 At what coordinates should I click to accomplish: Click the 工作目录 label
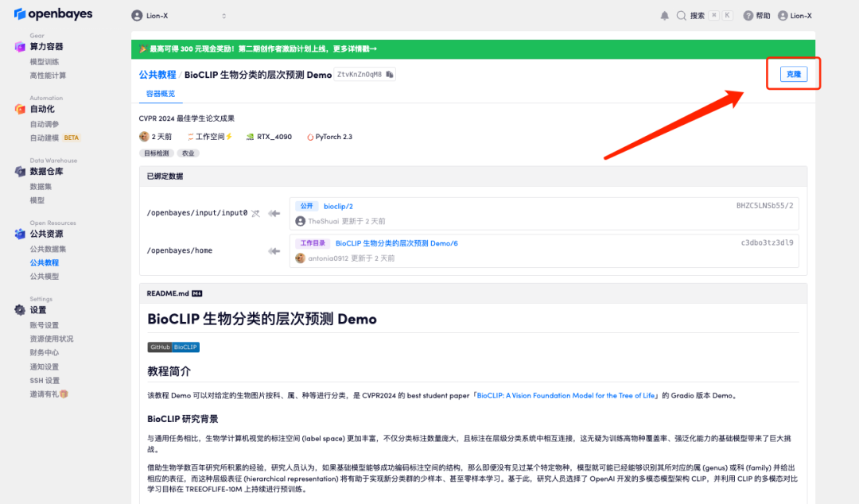coord(313,242)
